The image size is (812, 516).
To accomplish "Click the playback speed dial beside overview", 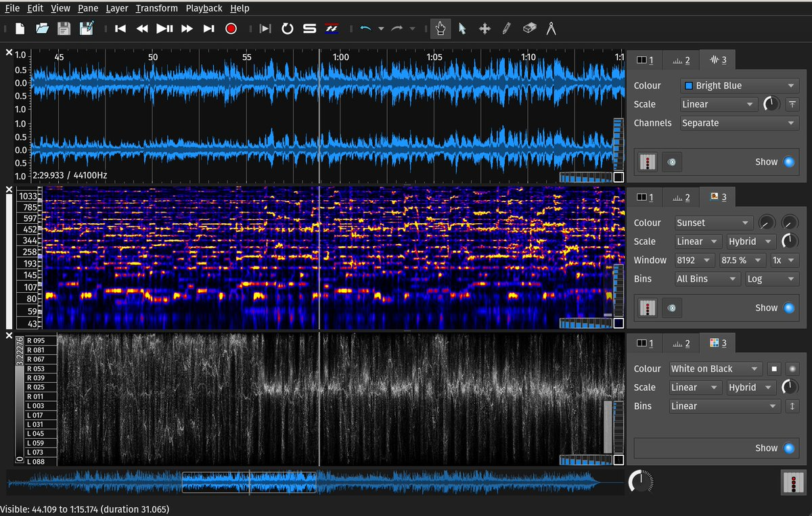I will click(640, 482).
